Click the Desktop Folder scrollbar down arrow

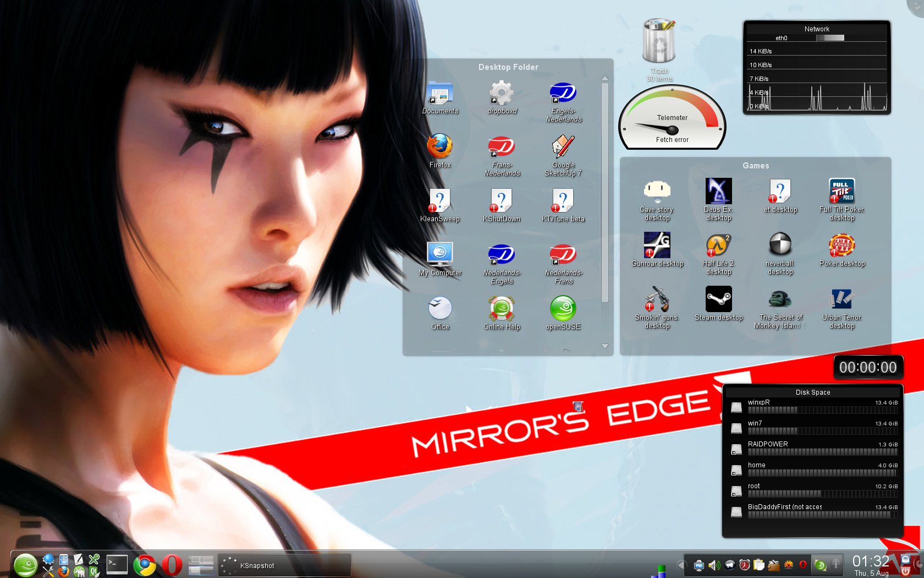click(605, 346)
